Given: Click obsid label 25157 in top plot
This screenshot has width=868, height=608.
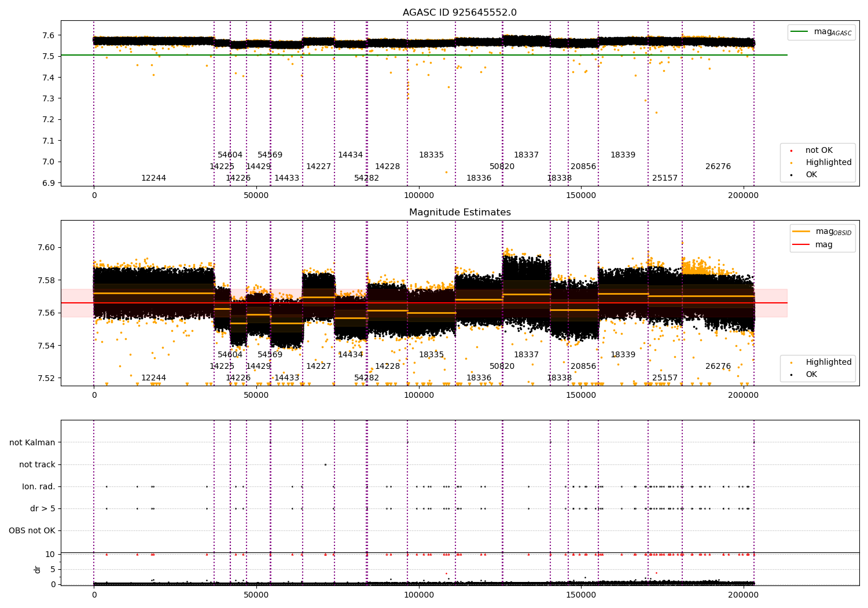Looking at the screenshot, I should (665, 178).
